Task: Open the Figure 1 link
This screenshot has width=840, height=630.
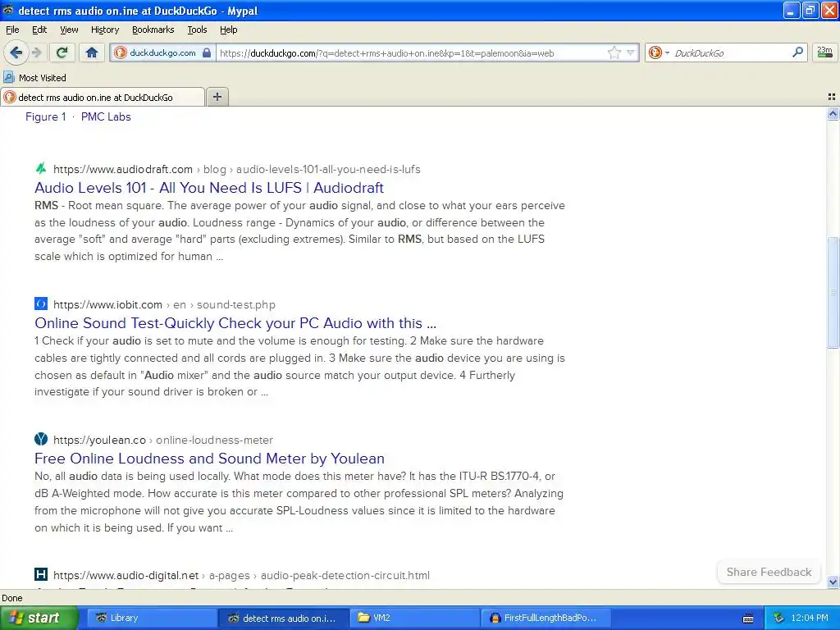Action: [46, 116]
